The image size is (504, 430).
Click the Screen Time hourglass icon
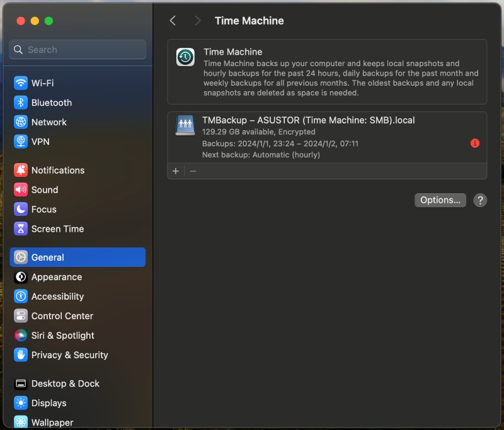pos(21,229)
